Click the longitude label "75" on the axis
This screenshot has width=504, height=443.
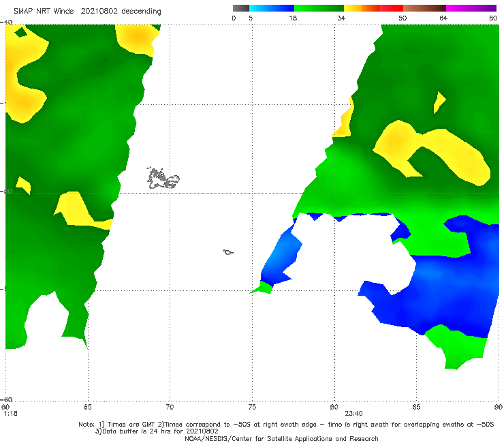point(252,407)
